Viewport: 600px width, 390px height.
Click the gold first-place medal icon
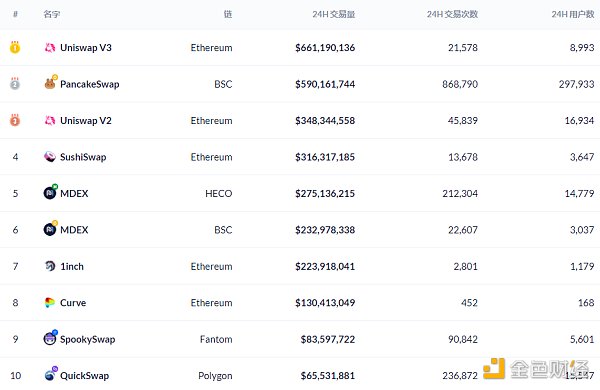coord(15,47)
